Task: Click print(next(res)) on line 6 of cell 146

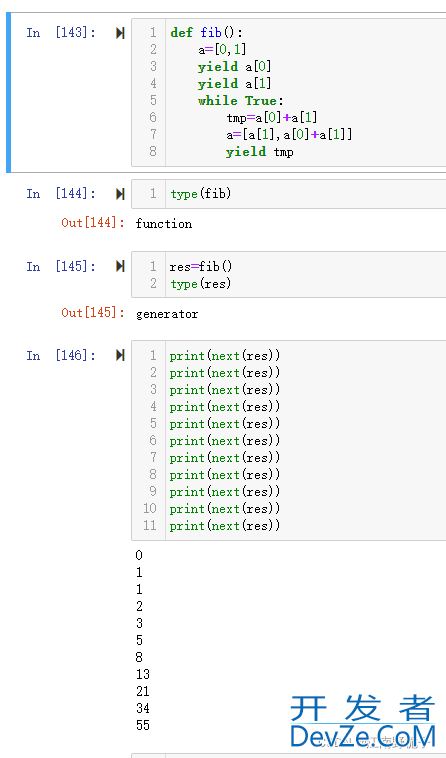Action: tap(225, 440)
